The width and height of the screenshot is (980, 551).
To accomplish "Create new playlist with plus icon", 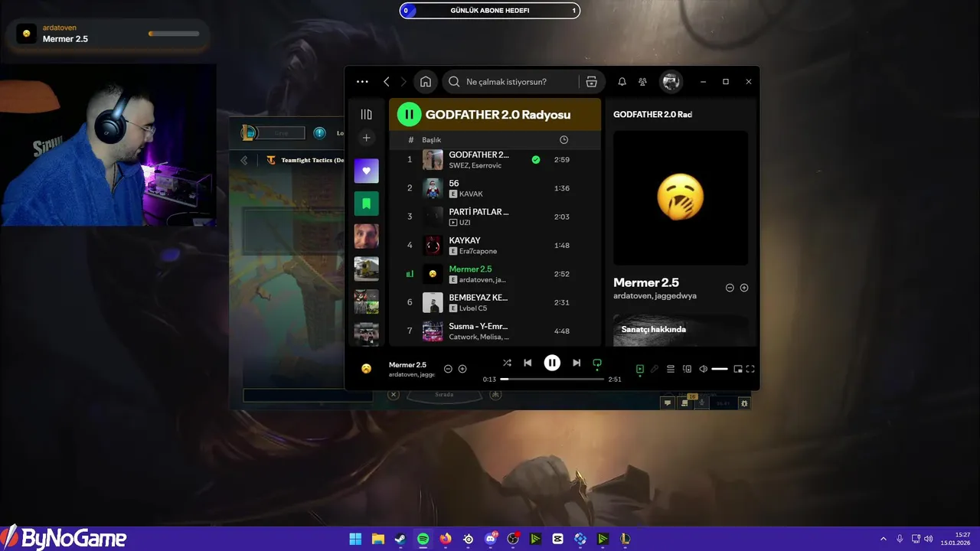I will click(366, 138).
